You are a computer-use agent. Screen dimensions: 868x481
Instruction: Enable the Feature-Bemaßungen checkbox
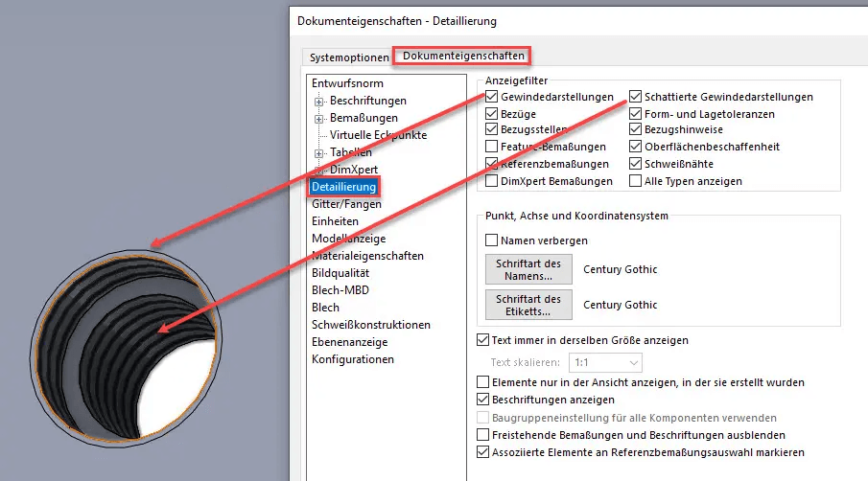(x=492, y=147)
